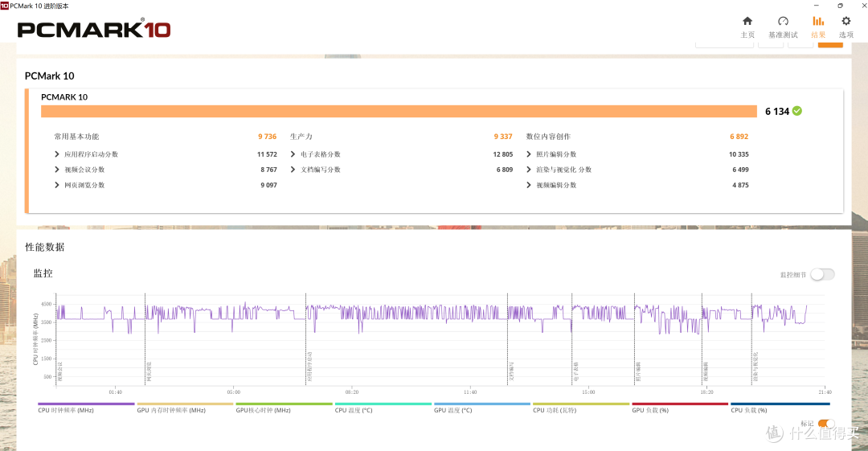Click the 9 097 web browsing score
This screenshot has height=451, width=868.
coord(268,185)
